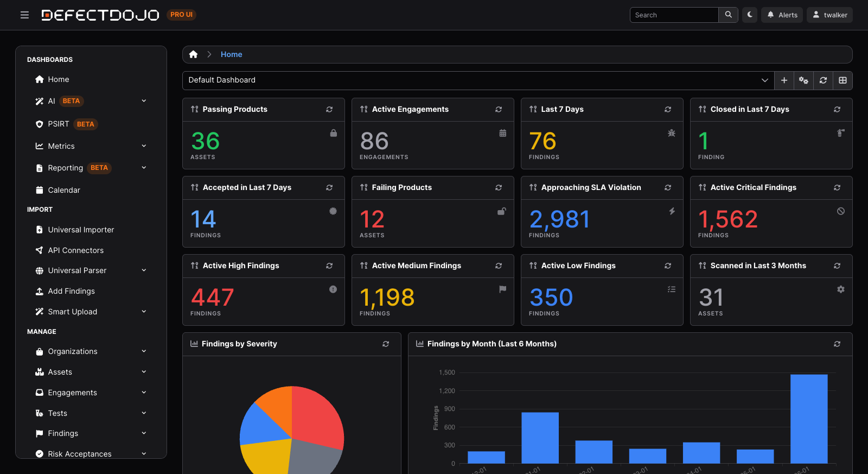Follow the Home breadcrumb link
This screenshot has height=474, width=868.
tap(231, 54)
